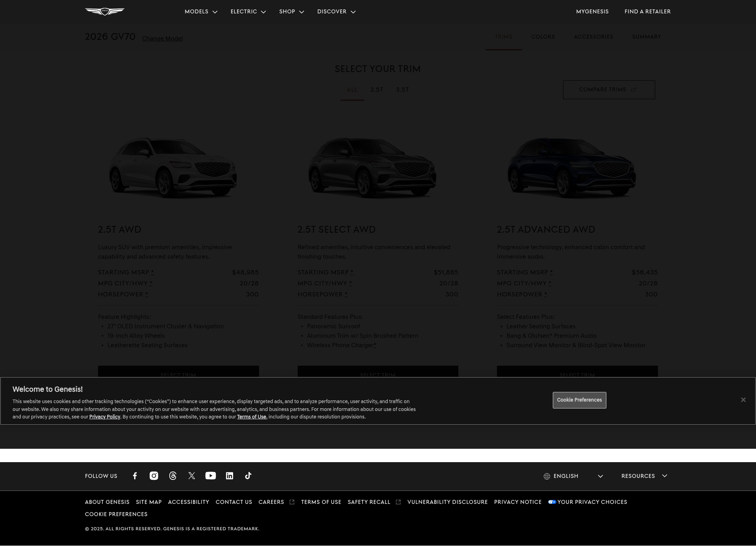Open MyGenesis

(x=592, y=12)
